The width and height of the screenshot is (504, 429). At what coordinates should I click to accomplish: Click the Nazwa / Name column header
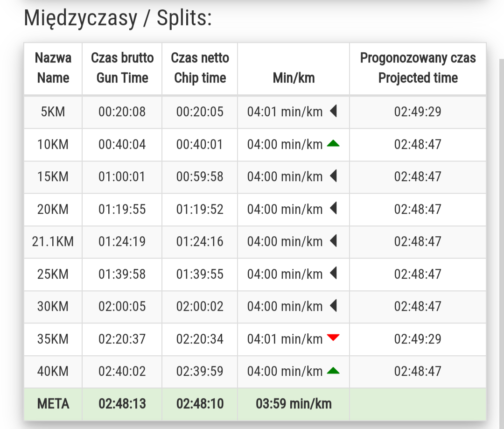[x=53, y=68]
